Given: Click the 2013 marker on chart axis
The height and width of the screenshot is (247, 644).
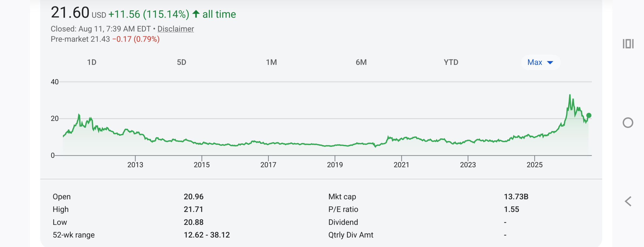Looking at the screenshot, I should coord(135,165).
